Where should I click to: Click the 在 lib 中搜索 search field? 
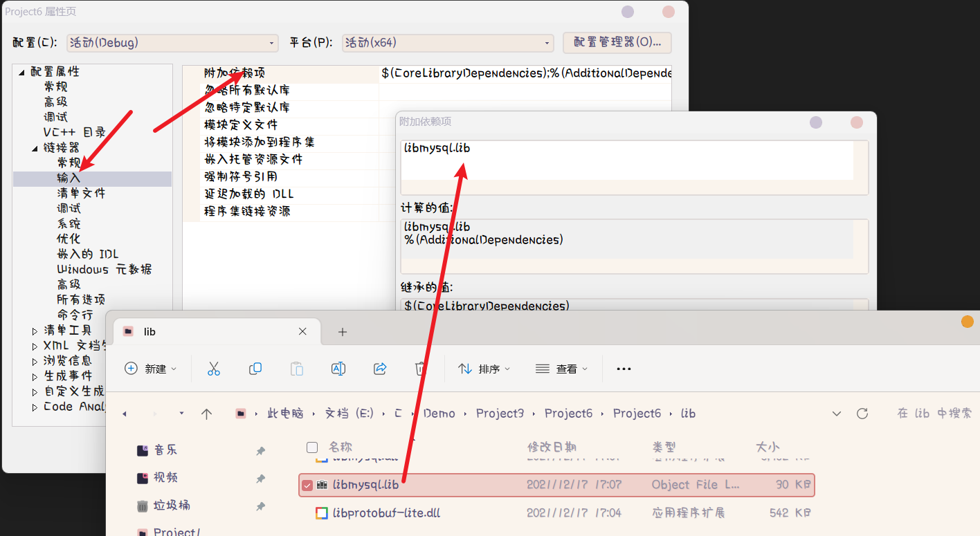[934, 414]
